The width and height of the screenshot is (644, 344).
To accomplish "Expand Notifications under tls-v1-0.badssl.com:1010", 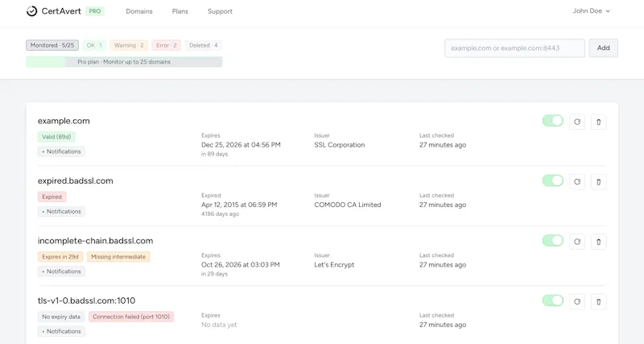I will 62,332.
